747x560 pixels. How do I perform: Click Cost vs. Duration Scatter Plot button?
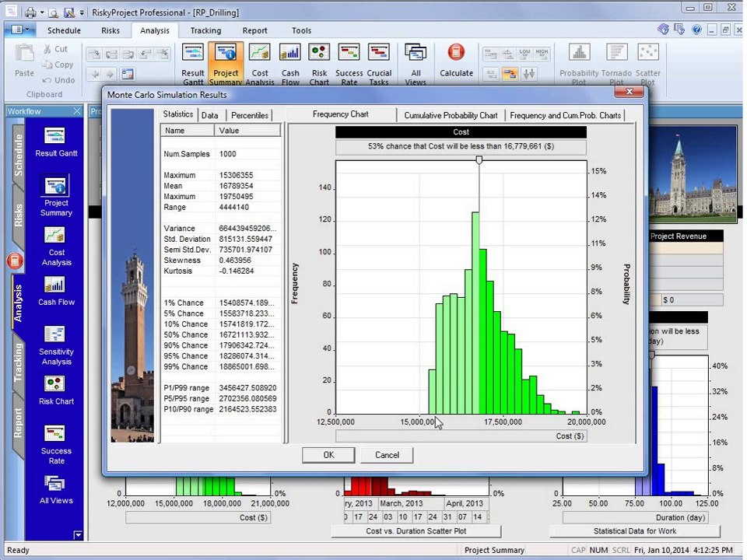(x=416, y=531)
